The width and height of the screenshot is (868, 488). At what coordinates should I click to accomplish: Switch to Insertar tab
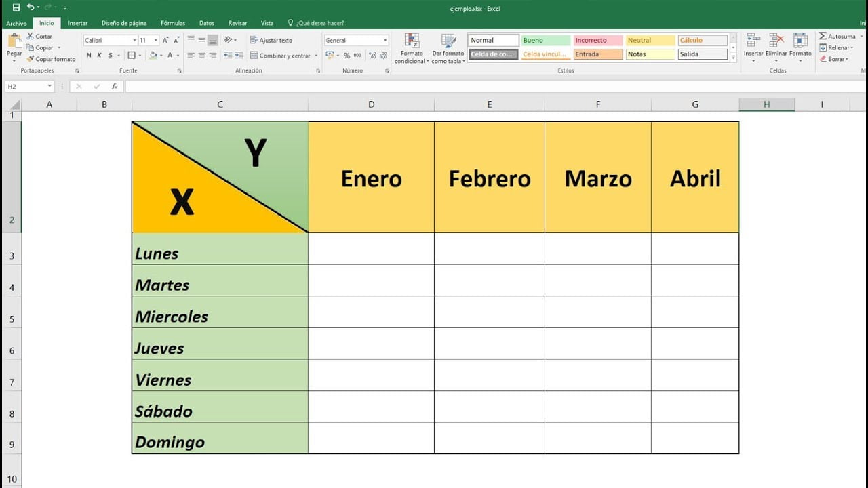click(77, 23)
